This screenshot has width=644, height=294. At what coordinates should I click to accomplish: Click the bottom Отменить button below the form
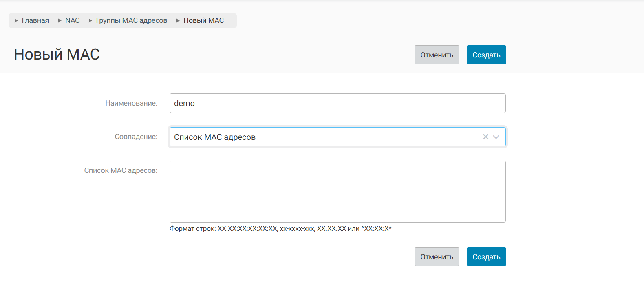pos(437,257)
